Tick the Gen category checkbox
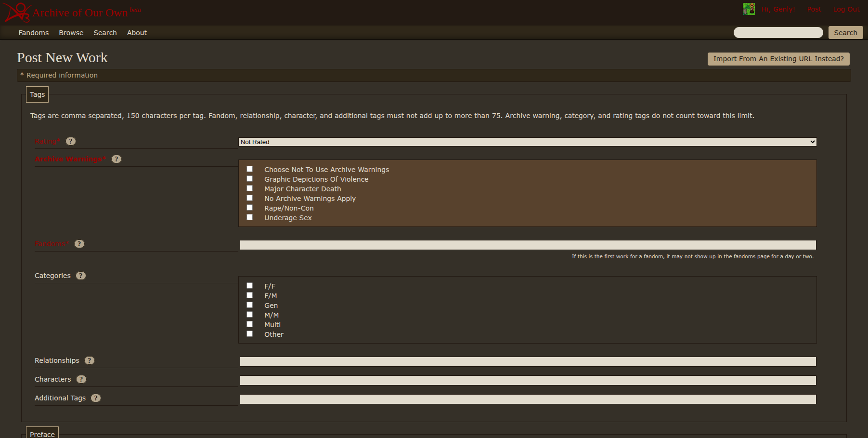Image resolution: width=868 pixels, height=438 pixels. click(249, 305)
